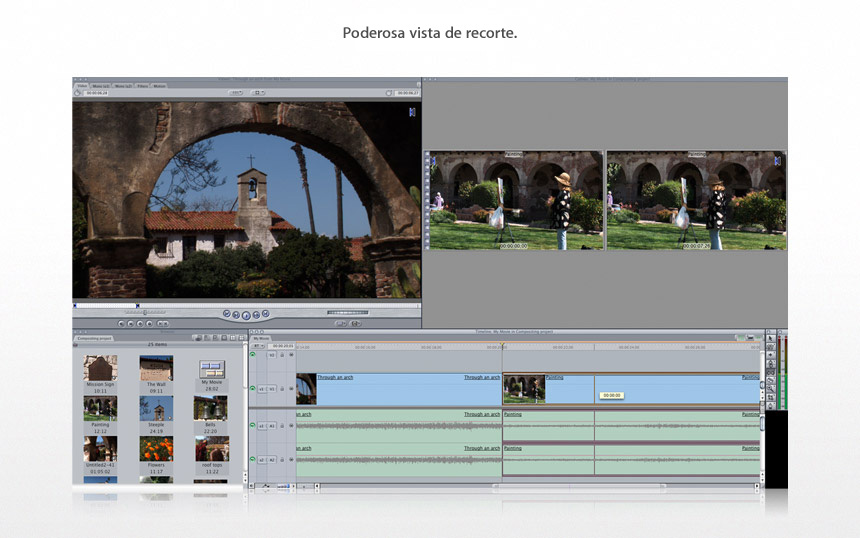Click the Viewer current timecode field
860x538 pixels.
coord(406,93)
